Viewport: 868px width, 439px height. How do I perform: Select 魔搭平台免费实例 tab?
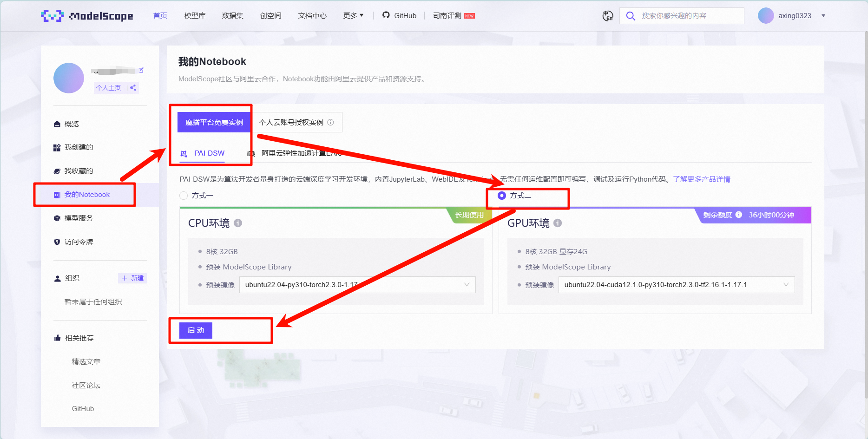214,122
